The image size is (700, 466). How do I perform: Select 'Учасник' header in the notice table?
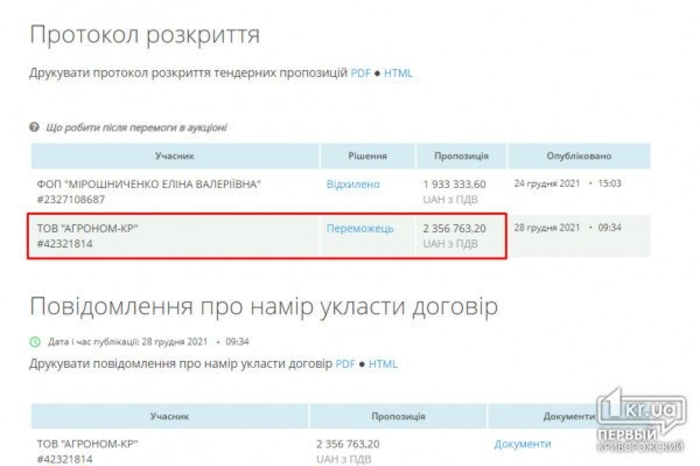170,416
